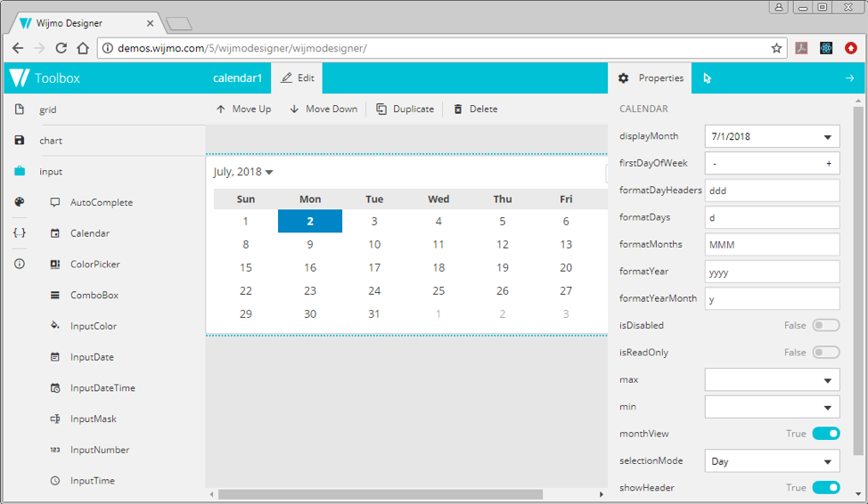Open the displayMonth date dropdown

[x=828, y=136]
